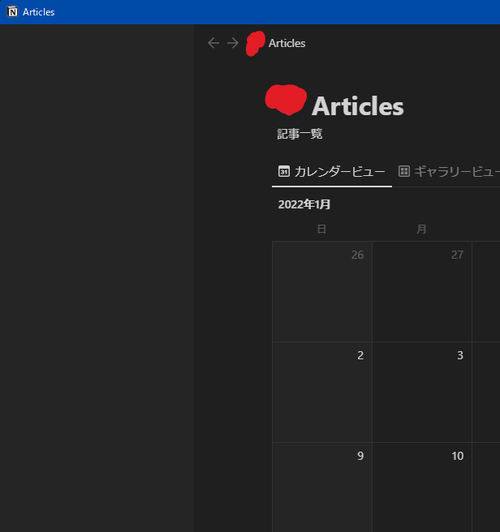Select calendar day cell 27
The width and height of the screenshot is (500, 532).
pos(422,291)
